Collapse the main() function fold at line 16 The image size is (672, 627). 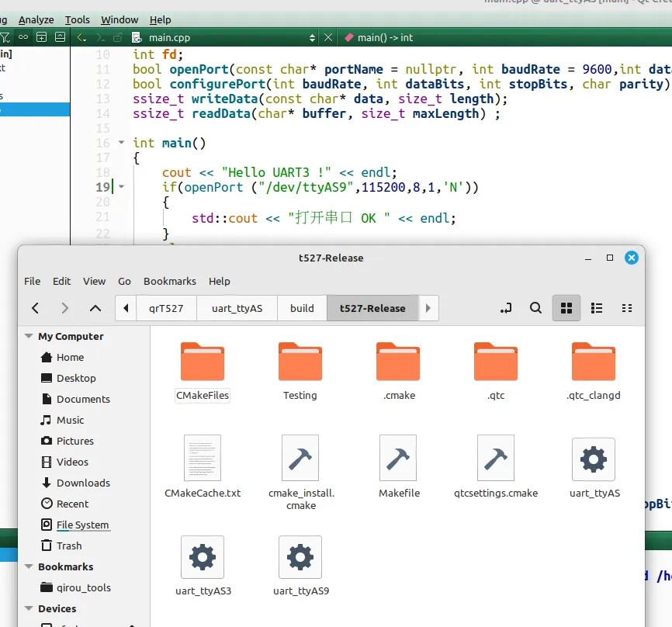point(121,142)
